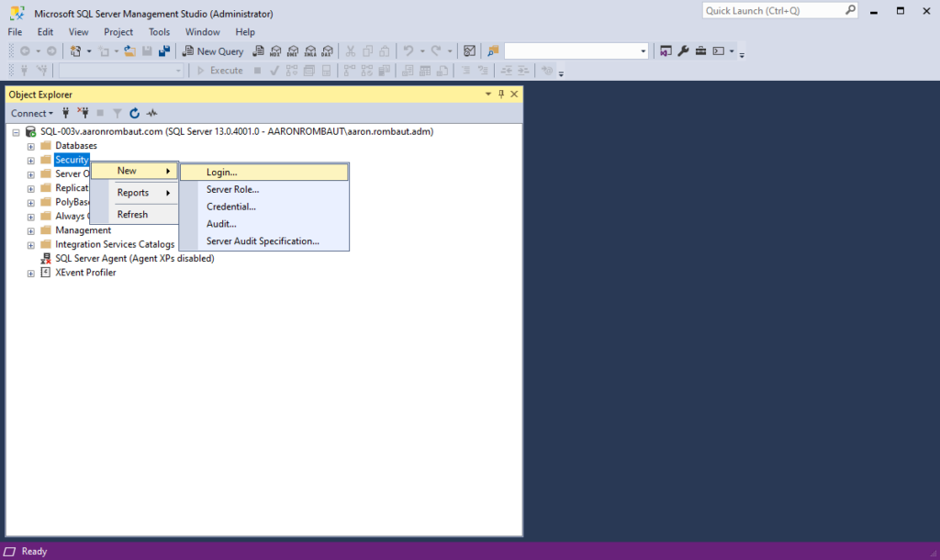Click the Find in Files icon
This screenshot has height=560, width=940.
[x=493, y=51]
